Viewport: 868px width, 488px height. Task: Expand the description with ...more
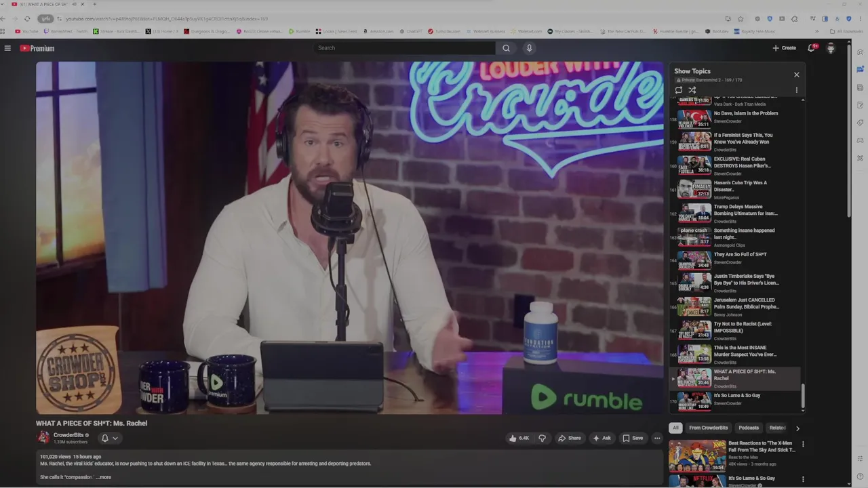click(x=103, y=477)
